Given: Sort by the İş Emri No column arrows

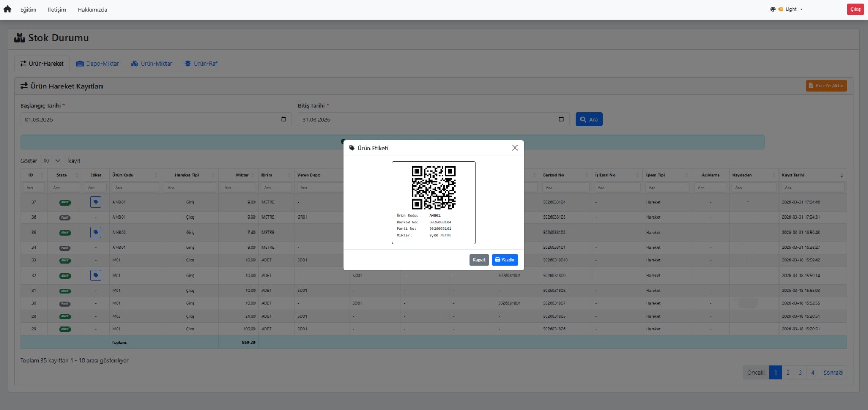Looking at the screenshot, I should pos(638,175).
